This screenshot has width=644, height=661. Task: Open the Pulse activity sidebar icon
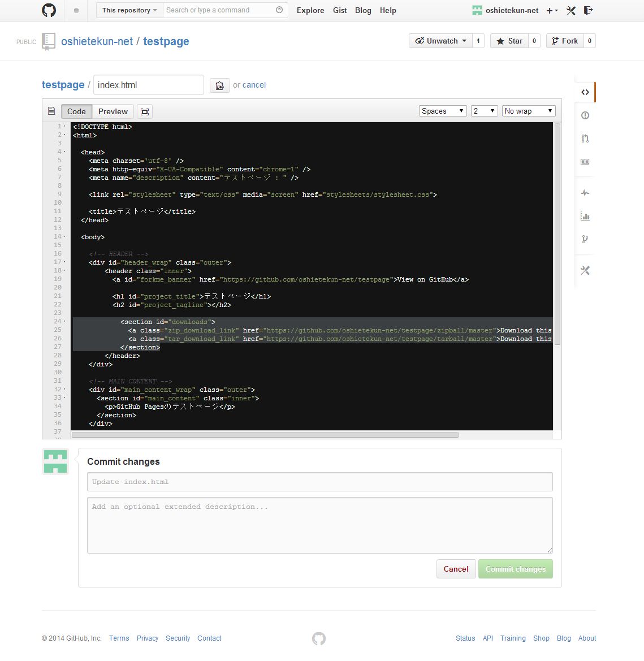point(585,193)
